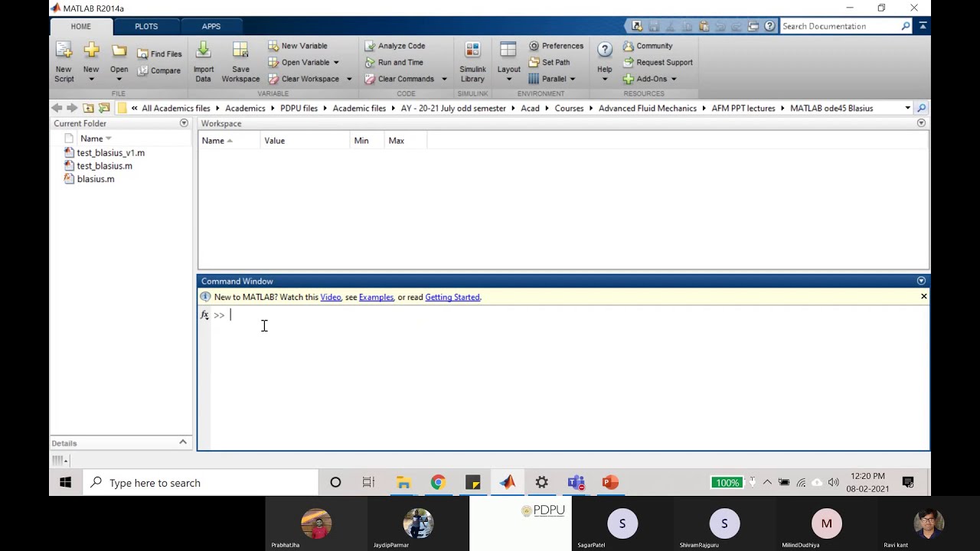Click the Help question-mark icon
This screenshot has width=980, height=551.
[605, 51]
